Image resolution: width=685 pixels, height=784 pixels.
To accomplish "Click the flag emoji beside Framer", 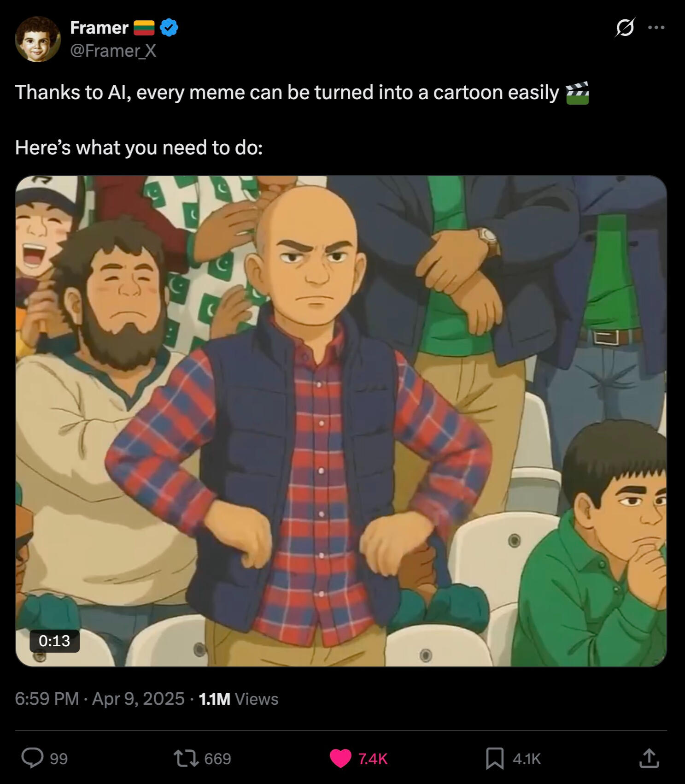I will pos(144,28).
